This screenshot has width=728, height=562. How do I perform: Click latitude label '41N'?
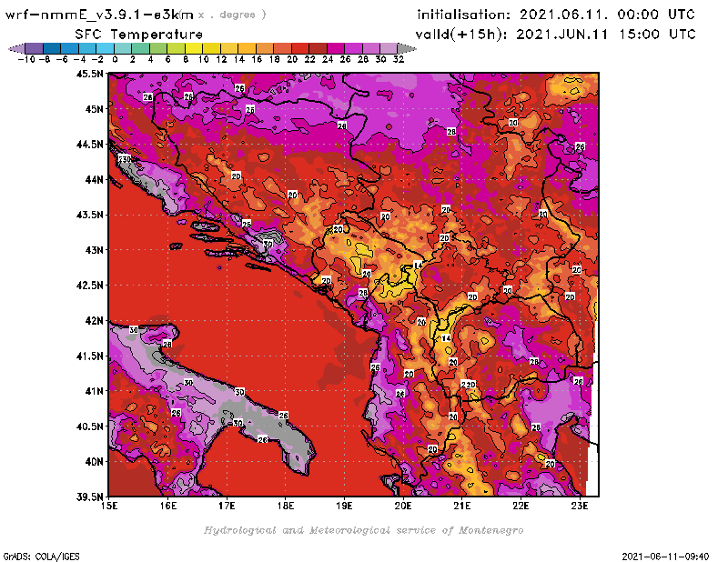point(95,391)
